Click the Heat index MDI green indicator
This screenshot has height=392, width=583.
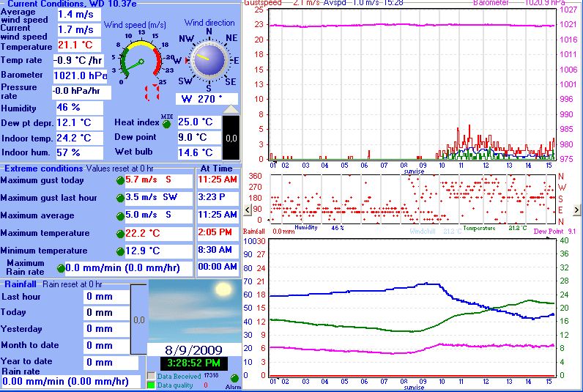[x=166, y=123]
